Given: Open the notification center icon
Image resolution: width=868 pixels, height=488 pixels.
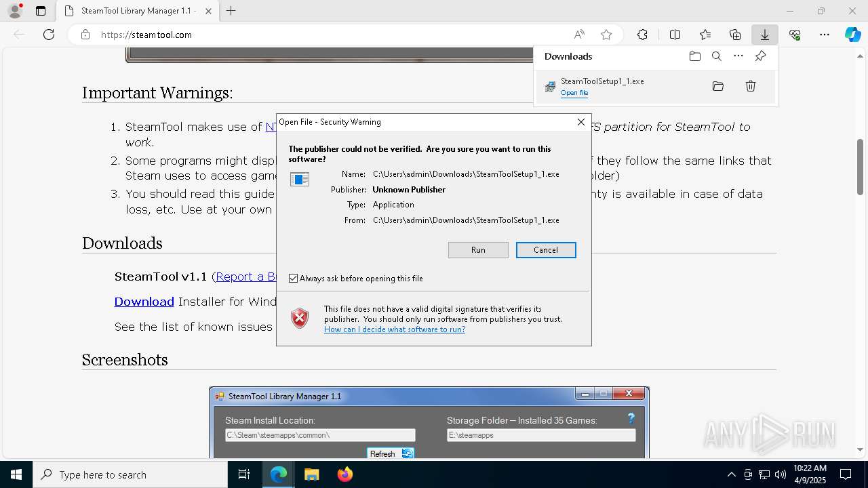Looking at the screenshot, I should pyautogui.click(x=846, y=474).
